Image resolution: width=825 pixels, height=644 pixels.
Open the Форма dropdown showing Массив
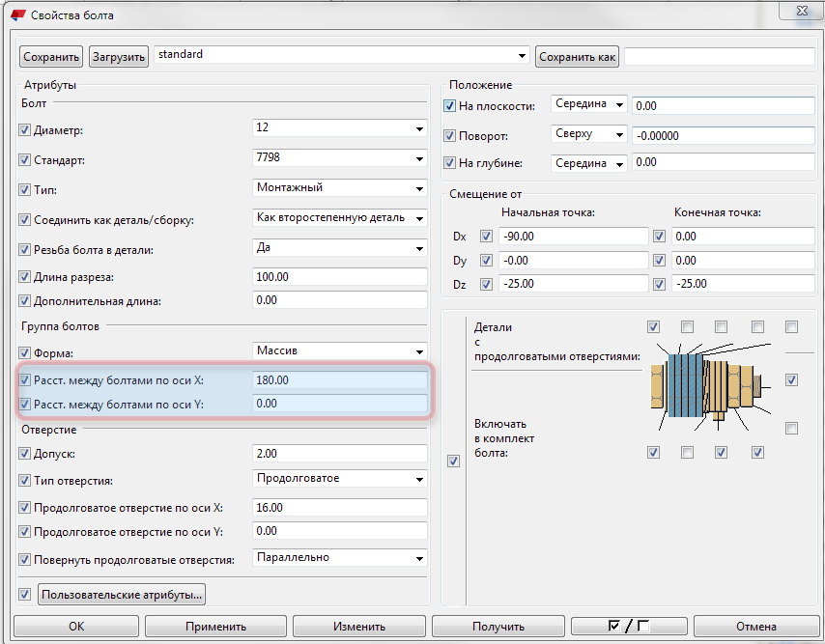pyautogui.click(x=339, y=350)
